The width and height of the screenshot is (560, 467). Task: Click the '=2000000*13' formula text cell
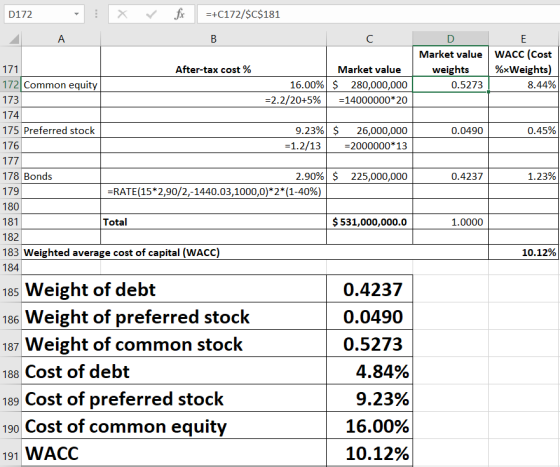click(x=369, y=145)
